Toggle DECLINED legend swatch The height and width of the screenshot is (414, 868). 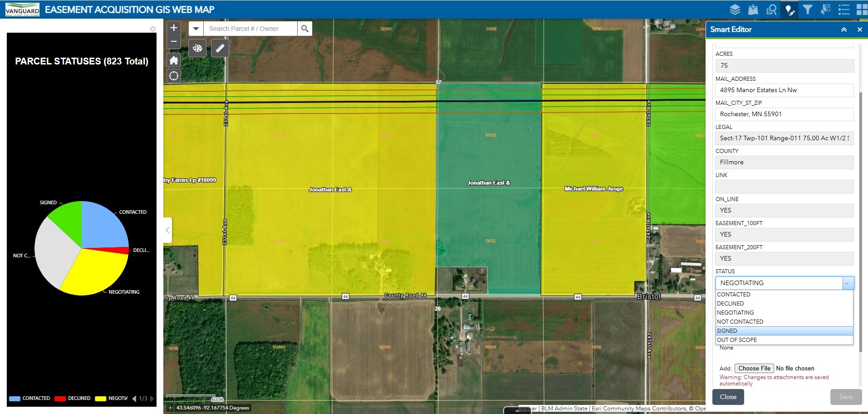[60, 399]
